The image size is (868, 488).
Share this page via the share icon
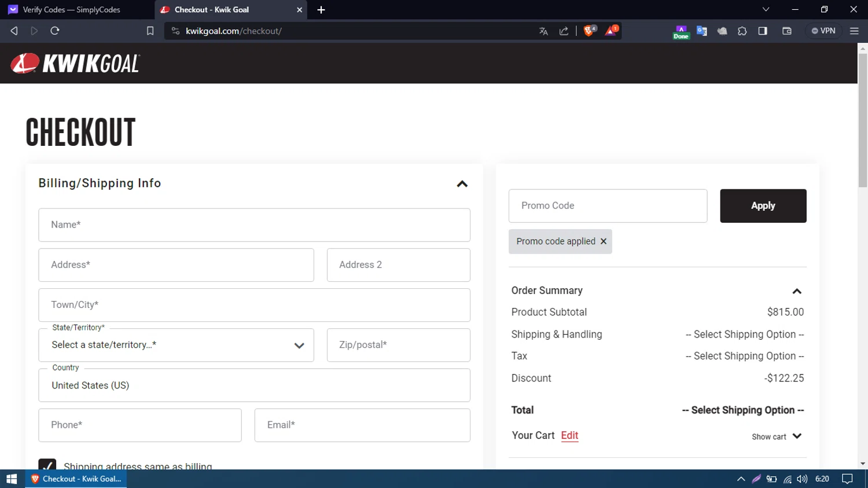click(564, 31)
